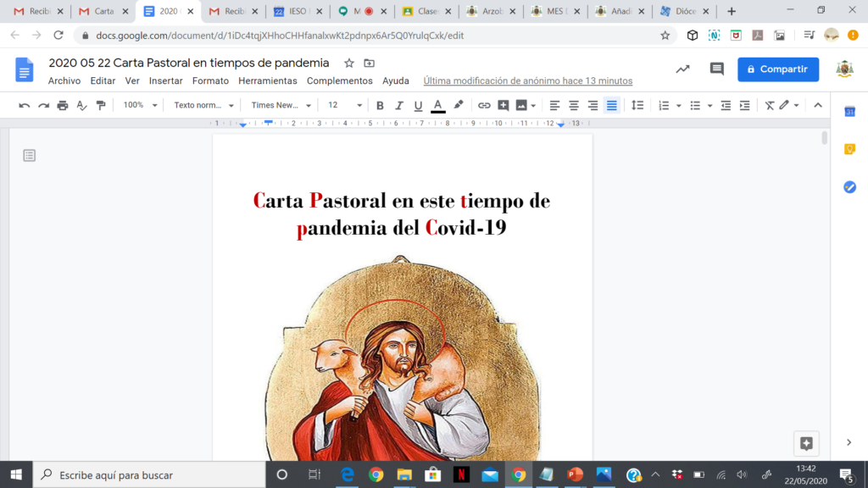Reload the page in Chrome
The width and height of the screenshot is (868, 488).
pyautogui.click(x=58, y=36)
